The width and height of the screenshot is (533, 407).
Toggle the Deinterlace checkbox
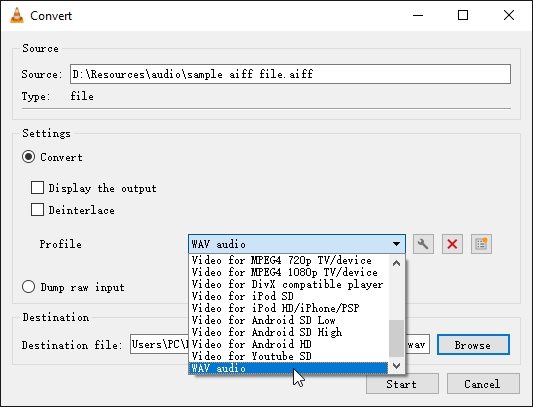37,209
